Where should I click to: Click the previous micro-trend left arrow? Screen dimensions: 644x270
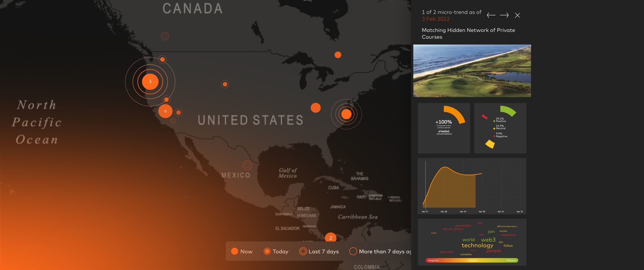[491, 15]
